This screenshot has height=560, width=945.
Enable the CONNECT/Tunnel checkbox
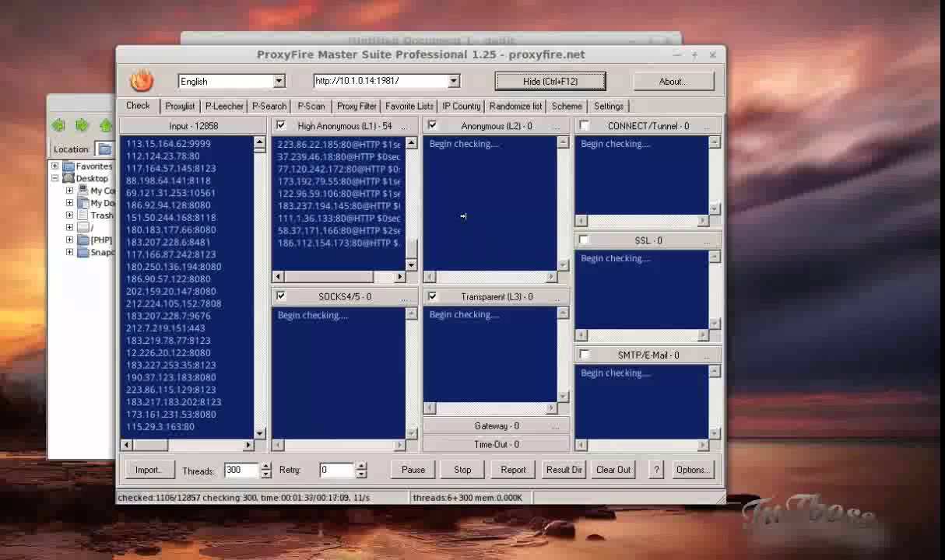click(x=584, y=125)
